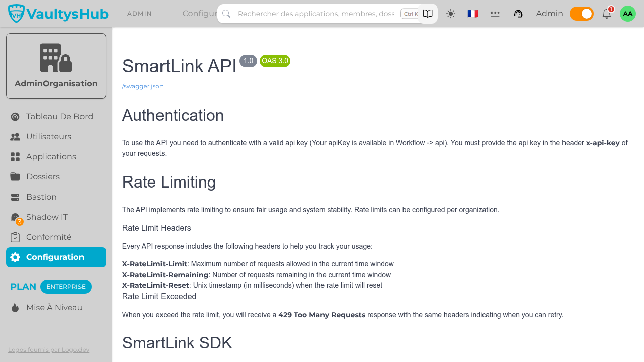
Task: Open the documentation book icon
Action: (x=428, y=14)
